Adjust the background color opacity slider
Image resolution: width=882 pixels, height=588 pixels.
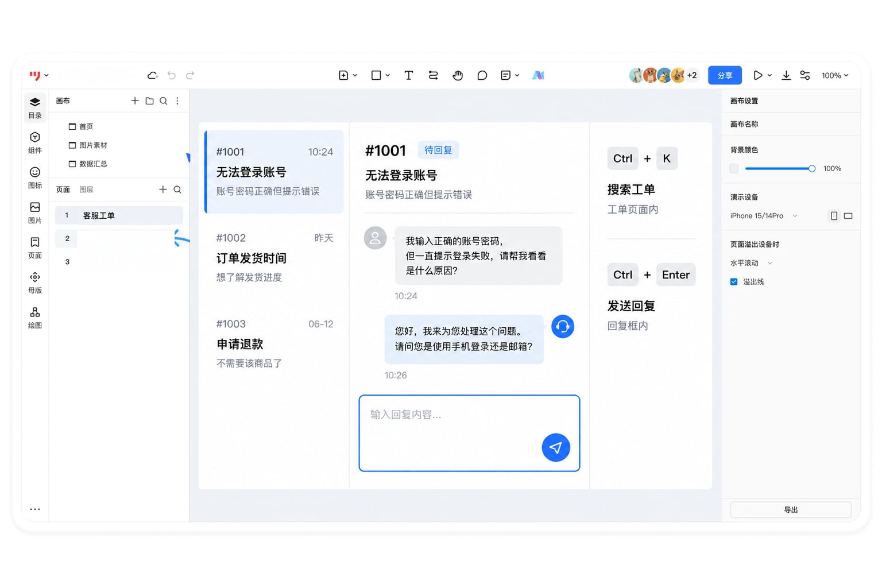(x=780, y=169)
